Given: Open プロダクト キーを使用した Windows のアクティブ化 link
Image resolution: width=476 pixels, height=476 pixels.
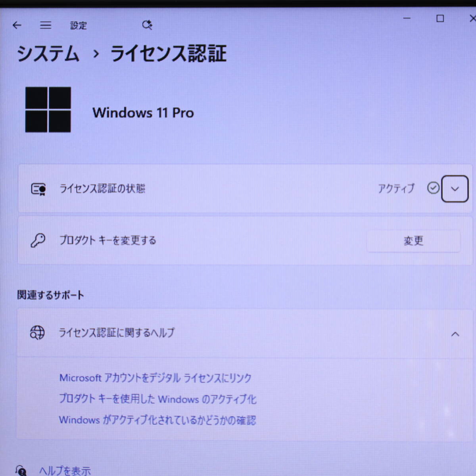Looking at the screenshot, I should 157,399.
